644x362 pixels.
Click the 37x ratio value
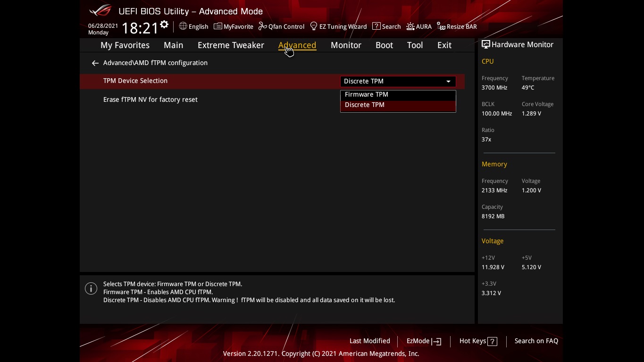tap(486, 140)
